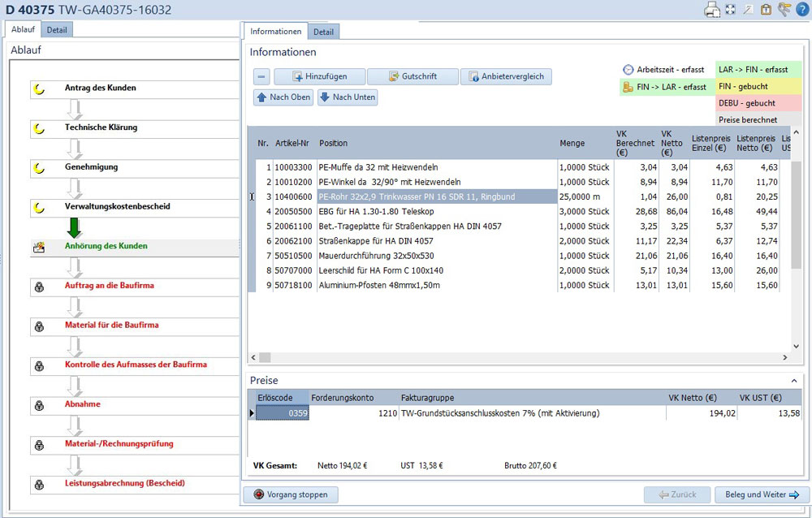The height and width of the screenshot is (518, 812).
Task: Click lock icon beside Abnahme
Action: (39, 405)
